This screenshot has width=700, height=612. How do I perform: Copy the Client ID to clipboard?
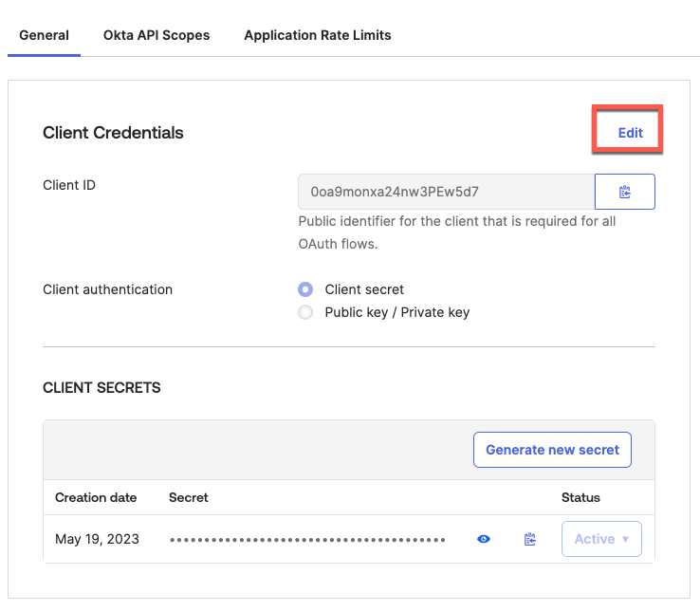(x=624, y=192)
